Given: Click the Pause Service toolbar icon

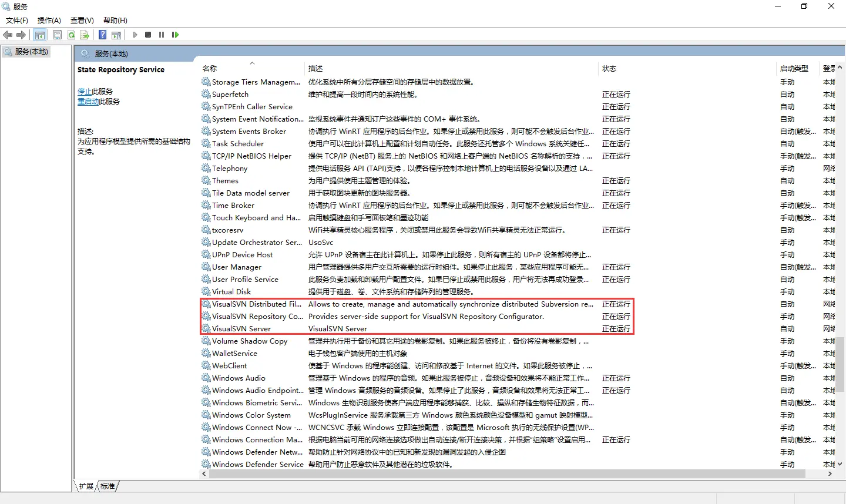Looking at the screenshot, I should (x=162, y=35).
